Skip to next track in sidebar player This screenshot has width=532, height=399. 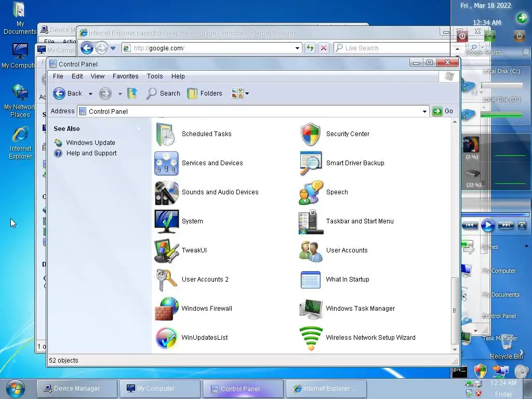pyautogui.click(x=506, y=225)
